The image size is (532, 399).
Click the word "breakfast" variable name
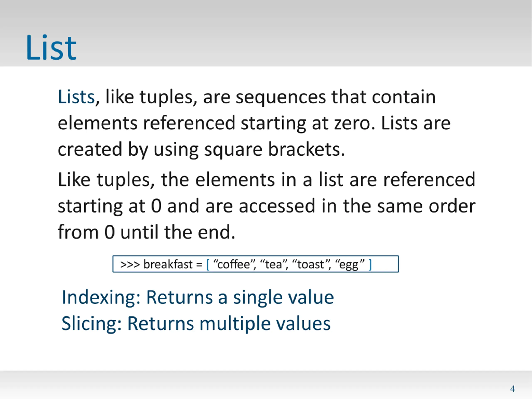[x=168, y=264]
